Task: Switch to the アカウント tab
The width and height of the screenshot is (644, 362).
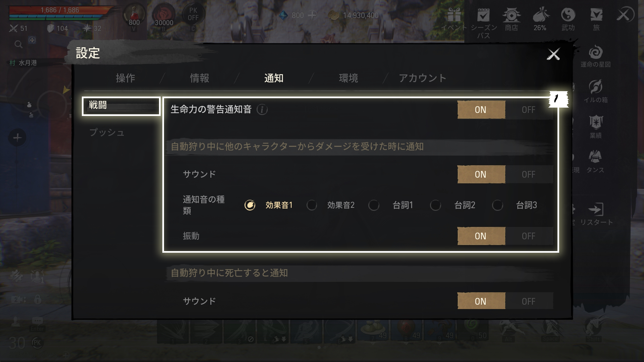Action: pos(422,78)
